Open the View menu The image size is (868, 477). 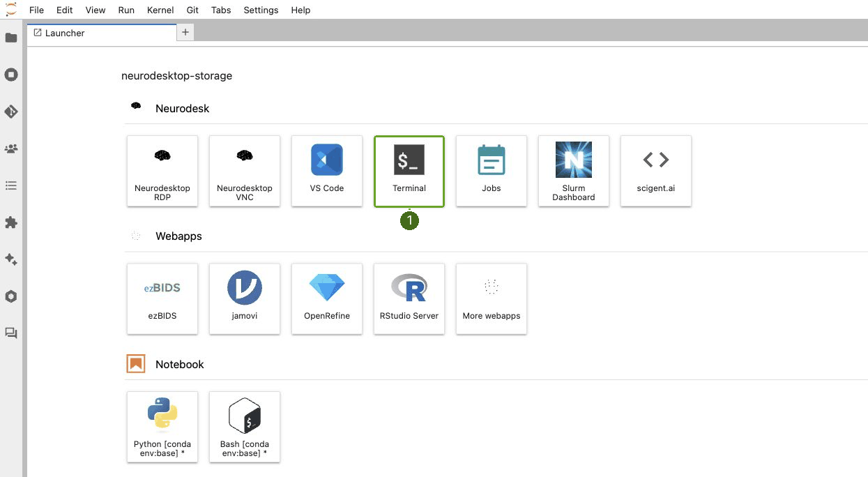tap(96, 10)
